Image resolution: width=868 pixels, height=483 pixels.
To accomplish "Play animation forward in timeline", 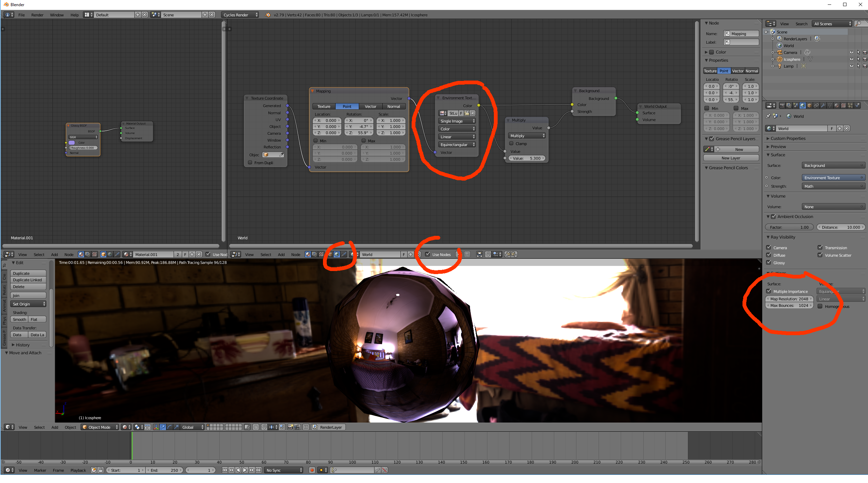I will (245, 470).
